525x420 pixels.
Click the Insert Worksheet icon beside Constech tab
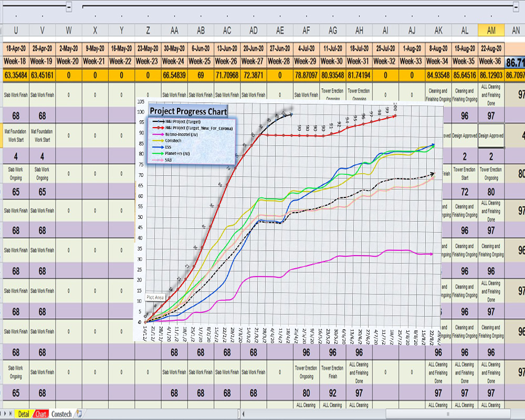pyautogui.click(x=79, y=414)
